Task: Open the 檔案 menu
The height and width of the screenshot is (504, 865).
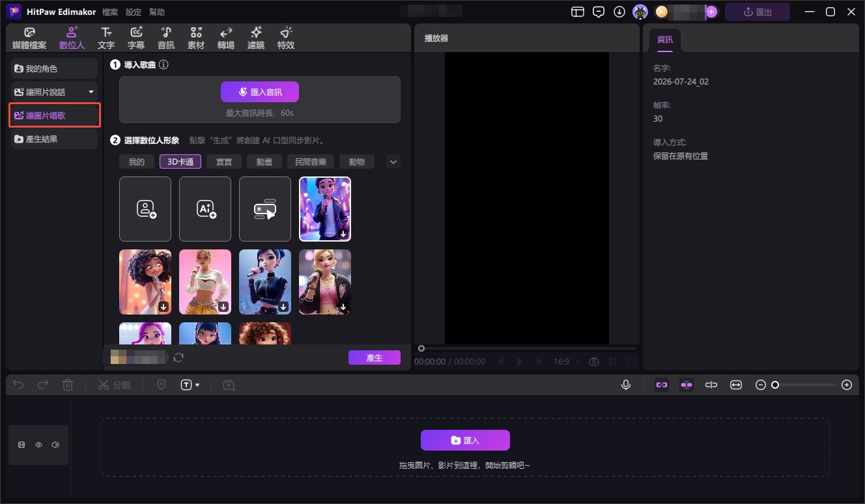Action: 110,12
